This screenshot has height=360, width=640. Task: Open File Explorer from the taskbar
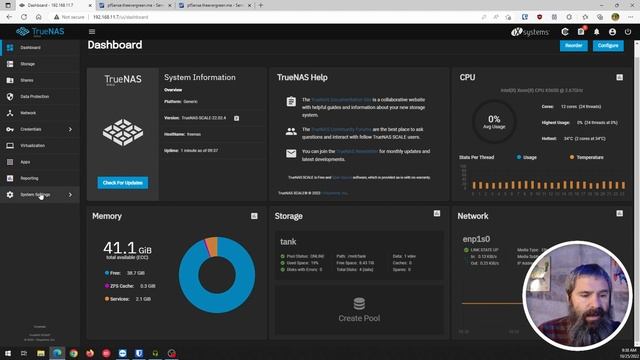point(41,353)
